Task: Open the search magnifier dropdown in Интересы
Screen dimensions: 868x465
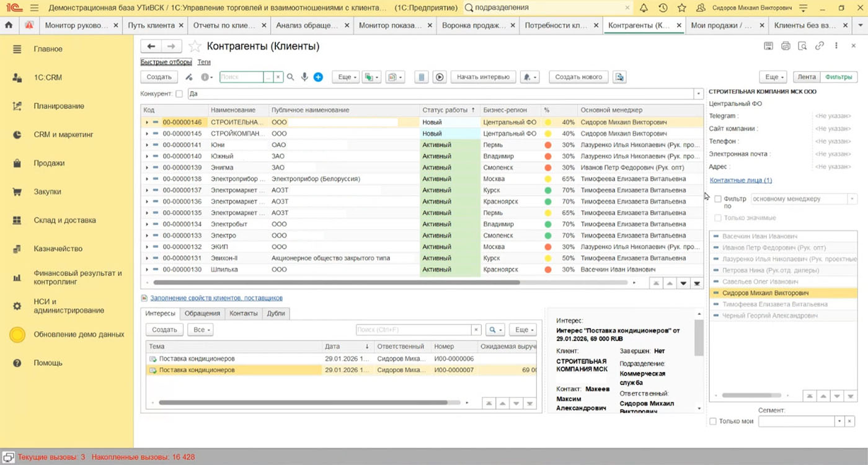Action: pos(495,330)
